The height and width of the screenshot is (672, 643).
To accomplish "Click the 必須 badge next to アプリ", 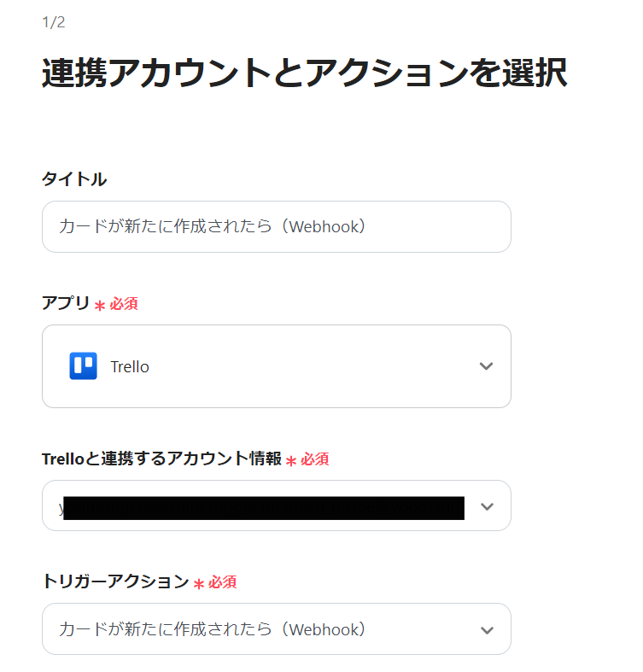I will pyautogui.click(x=124, y=304).
